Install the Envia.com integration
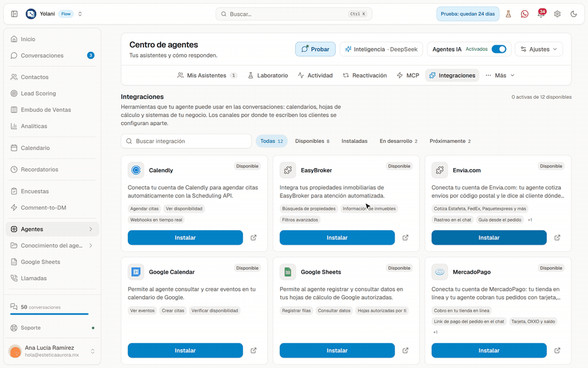Image resolution: width=588 pixels, height=368 pixels. (489, 238)
